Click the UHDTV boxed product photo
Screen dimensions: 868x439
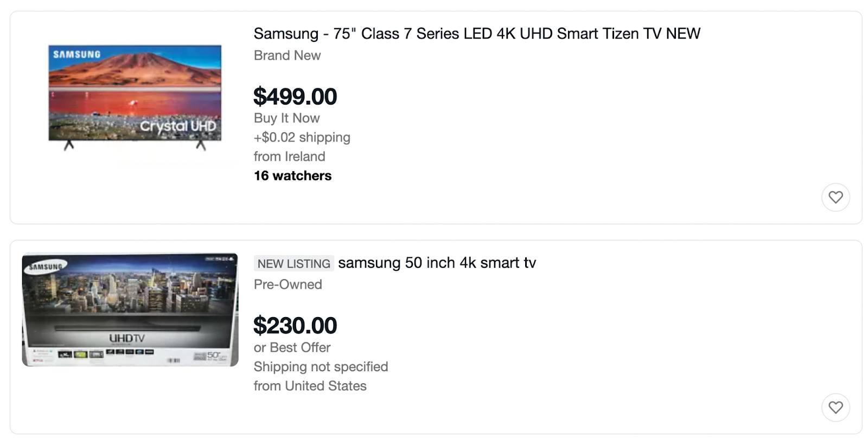130,310
